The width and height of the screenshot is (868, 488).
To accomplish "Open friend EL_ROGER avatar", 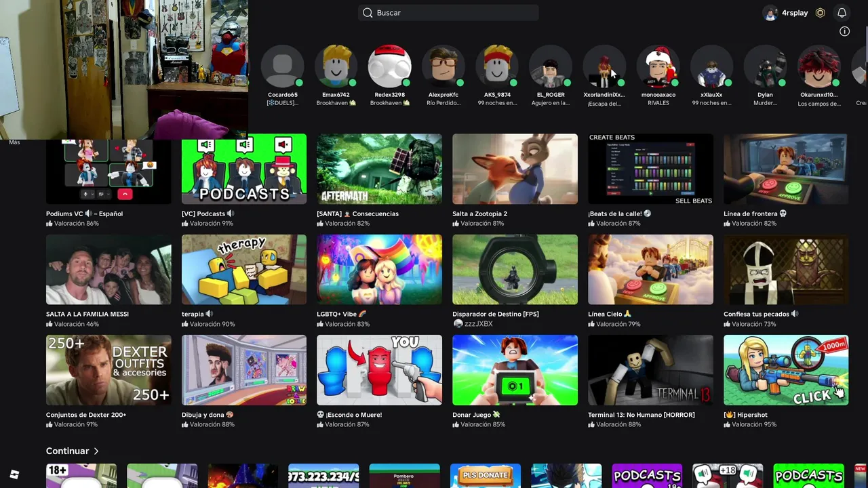I will pyautogui.click(x=551, y=66).
